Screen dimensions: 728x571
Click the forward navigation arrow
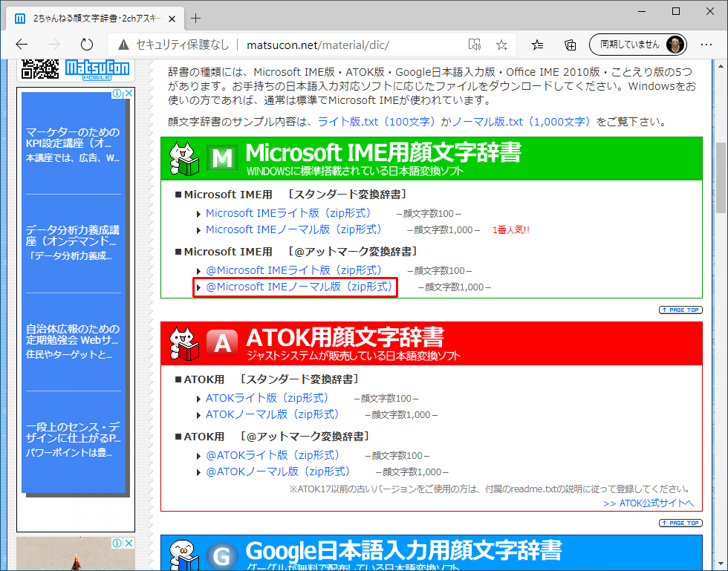point(54,45)
